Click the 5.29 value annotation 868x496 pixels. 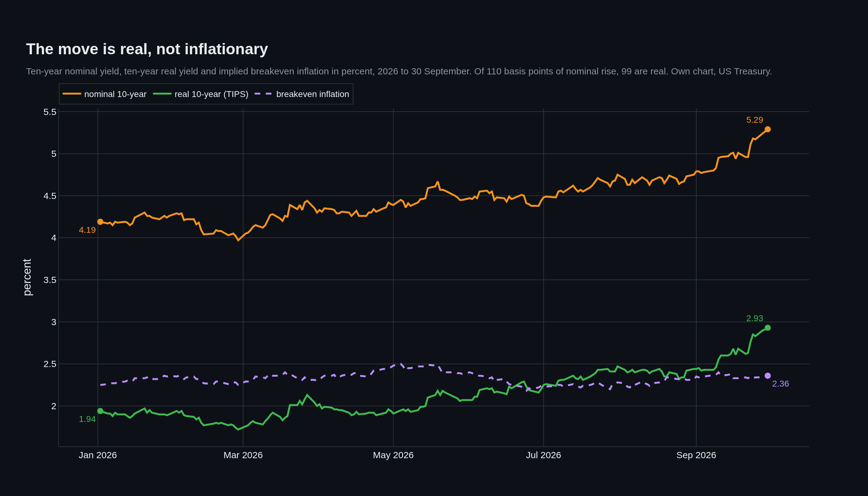[755, 120]
